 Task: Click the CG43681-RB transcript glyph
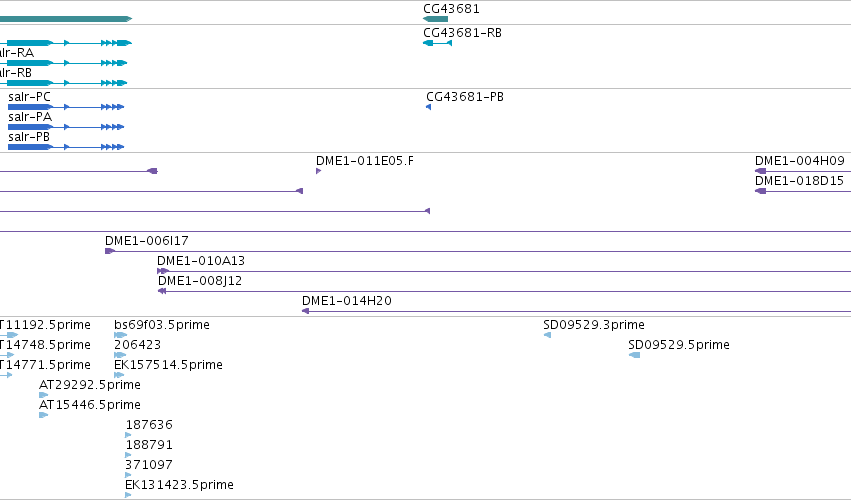click(437, 43)
